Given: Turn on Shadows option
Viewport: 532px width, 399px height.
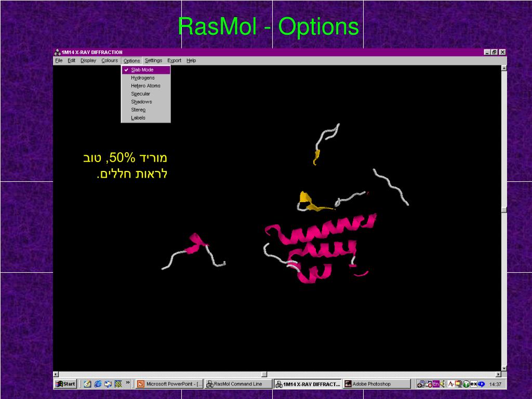Looking at the screenshot, I should click(x=146, y=102).
